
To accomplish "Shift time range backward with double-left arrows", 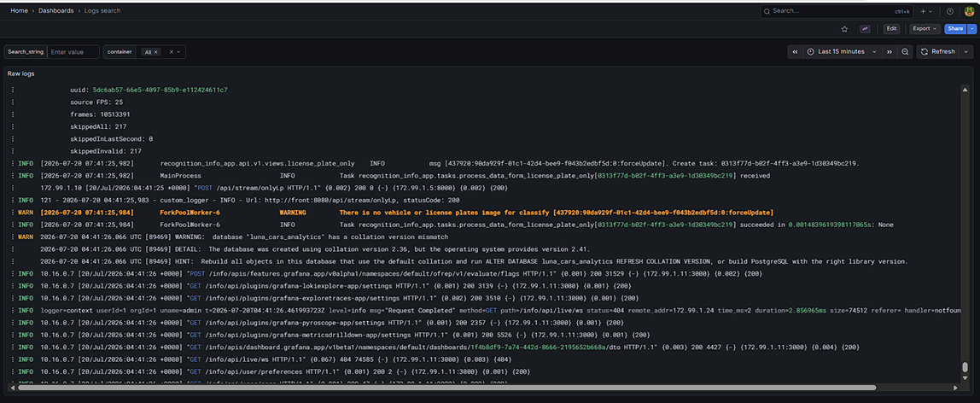I will pyautogui.click(x=795, y=52).
